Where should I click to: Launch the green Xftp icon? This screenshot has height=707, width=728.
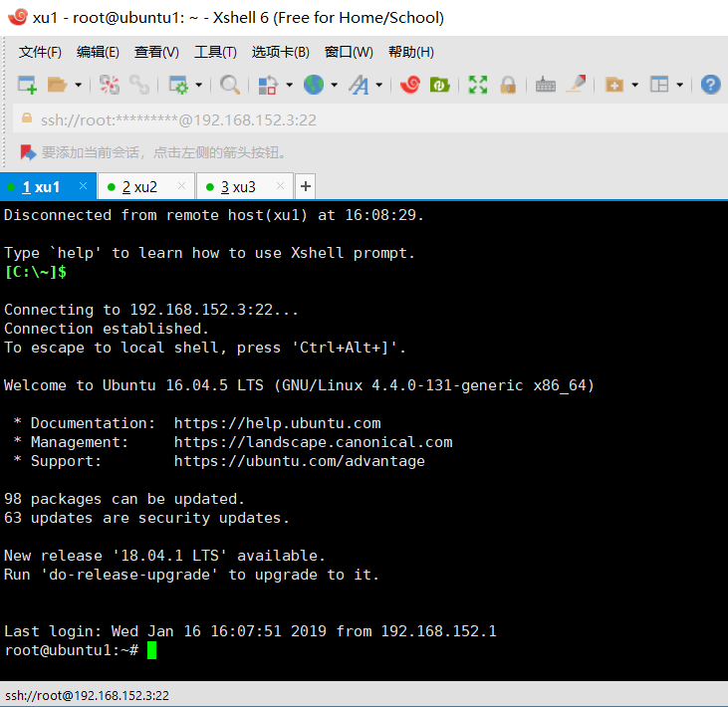tap(439, 85)
